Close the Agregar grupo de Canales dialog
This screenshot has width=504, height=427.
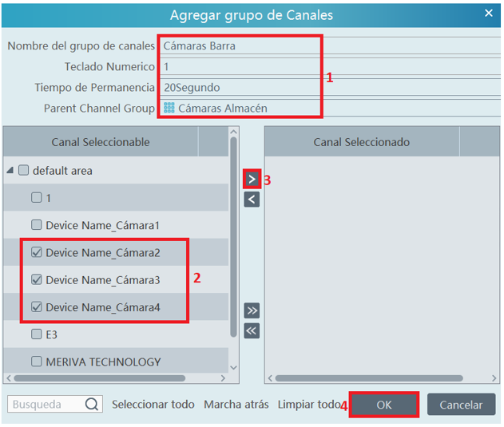(x=489, y=14)
